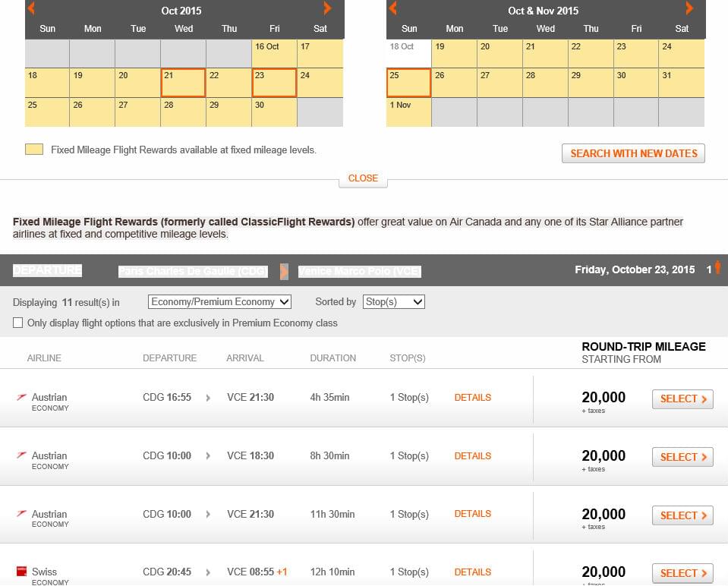Go to next period in Oct & Nov 2015 calendar
Image resolution: width=728 pixels, height=586 pixels.
pyautogui.click(x=689, y=8)
